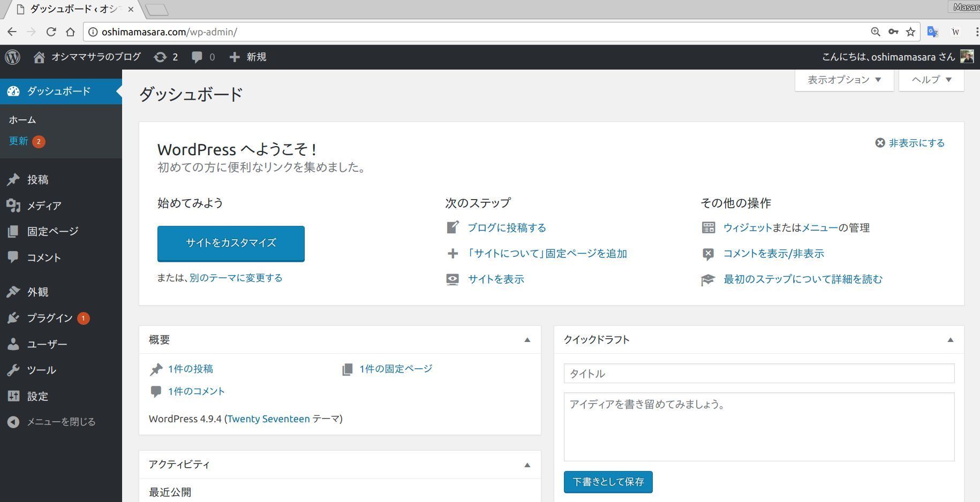Focus the draft content textarea
The width and height of the screenshot is (980, 502).
pos(759,427)
